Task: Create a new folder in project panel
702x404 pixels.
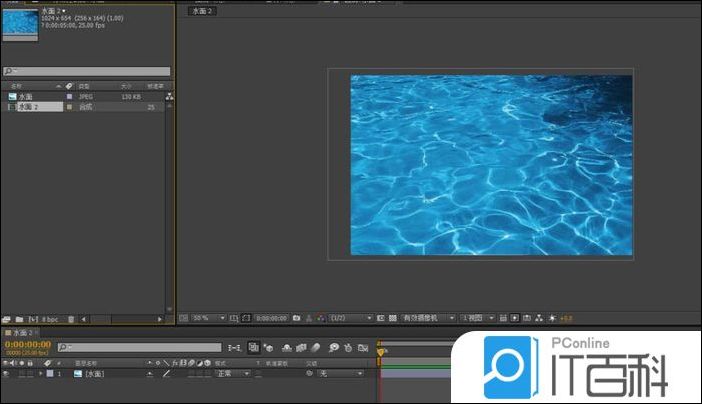Action: point(19,318)
